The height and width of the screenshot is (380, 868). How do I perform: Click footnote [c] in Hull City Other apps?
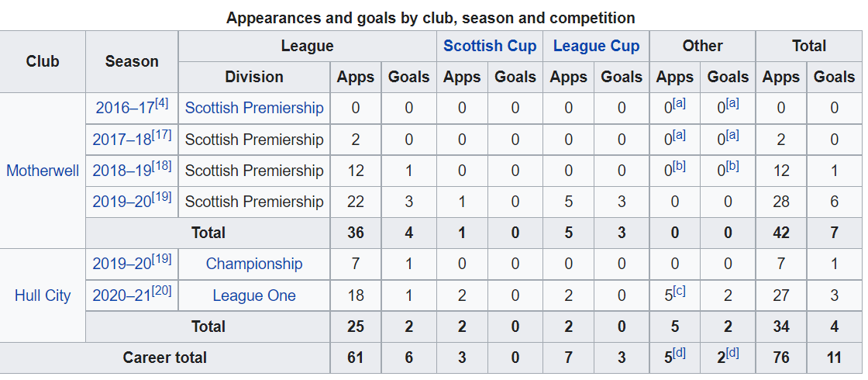[679, 290]
